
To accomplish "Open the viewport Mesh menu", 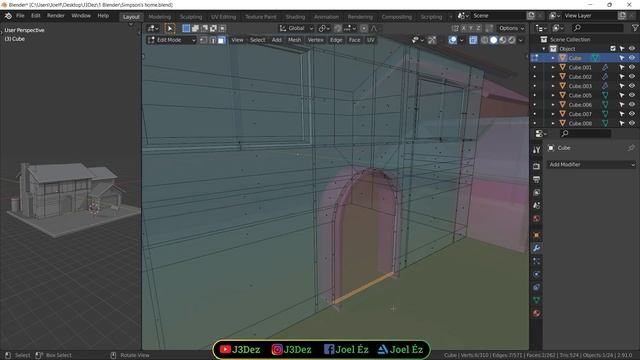I will 294,40.
